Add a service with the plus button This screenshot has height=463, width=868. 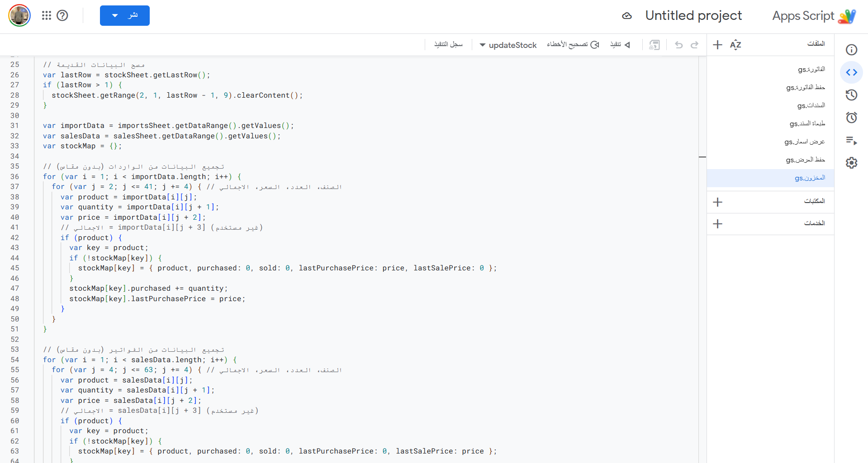point(717,224)
